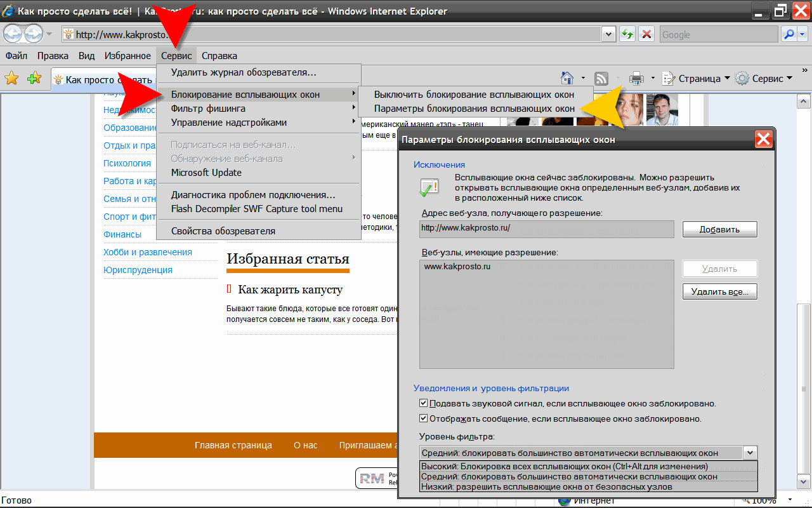Click the Home page icon
Image resolution: width=812 pixels, height=508 pixels.
pos(567,78)
